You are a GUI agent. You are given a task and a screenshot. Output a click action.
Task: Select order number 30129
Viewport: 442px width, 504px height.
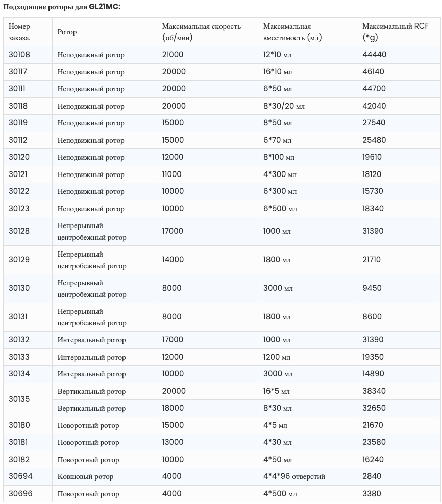click(x=19, y=260)
